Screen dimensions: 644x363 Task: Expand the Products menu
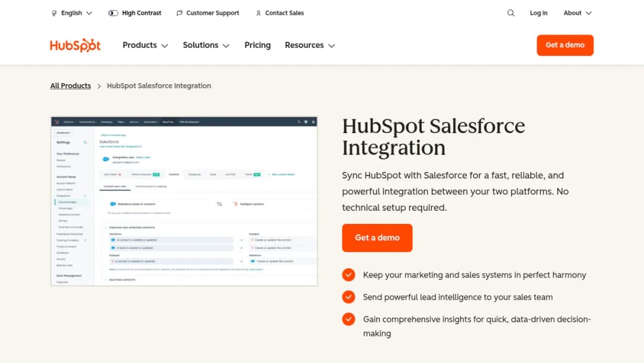pyautogui.click(x=145, y=45)
